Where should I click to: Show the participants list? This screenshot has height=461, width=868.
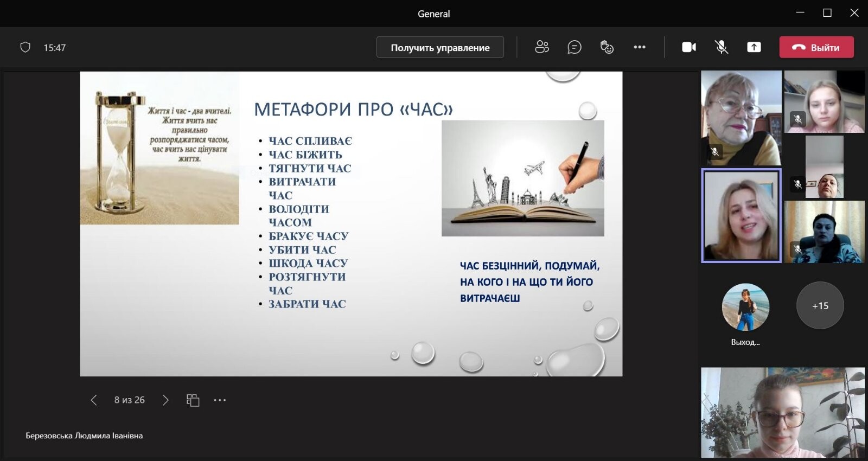coord(542,47)
